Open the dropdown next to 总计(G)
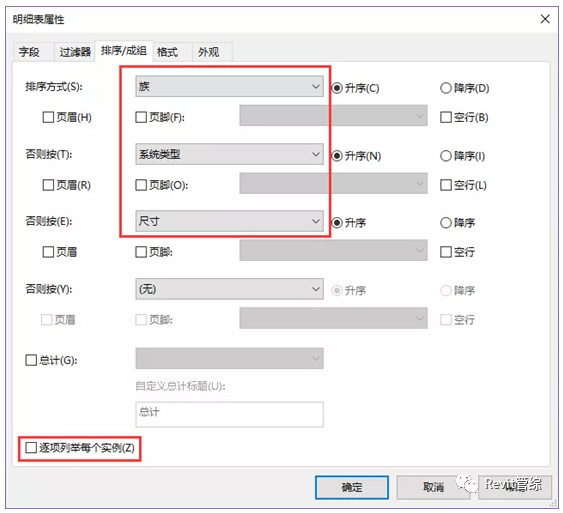The width and height of the screenshot is (563, 513). point(229,358)
